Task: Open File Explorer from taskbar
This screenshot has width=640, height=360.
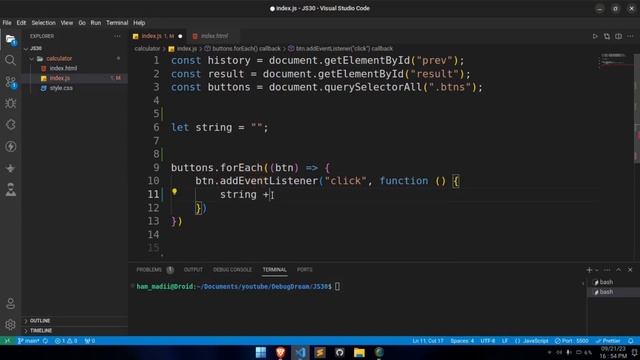Action: tap(359, 352)
